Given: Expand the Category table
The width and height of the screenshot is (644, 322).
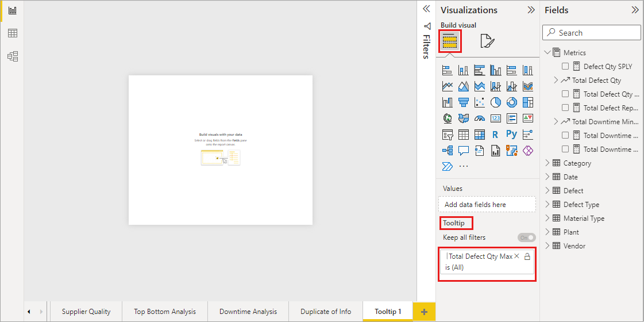Looking at the screenshot, I should 547,163.
